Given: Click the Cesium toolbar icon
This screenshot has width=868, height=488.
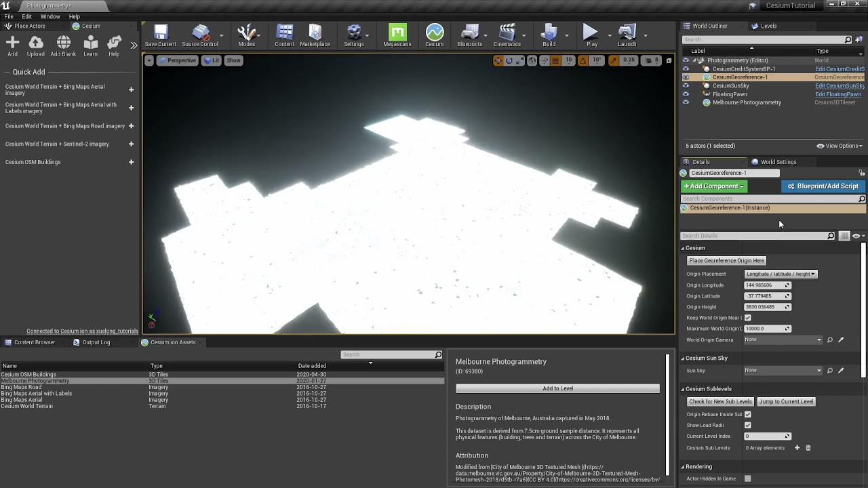Looking at the screenshot, I should point(434,35).
